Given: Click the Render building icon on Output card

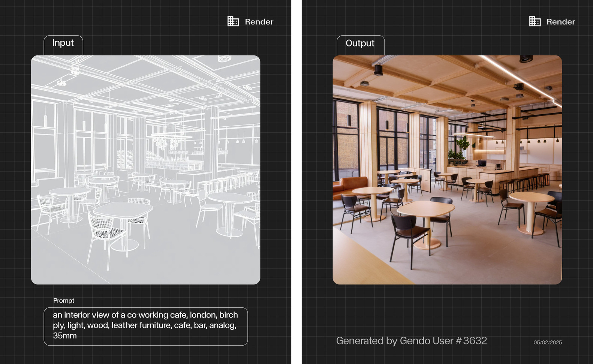Looking at the screenshot, I should pos(535,21).
